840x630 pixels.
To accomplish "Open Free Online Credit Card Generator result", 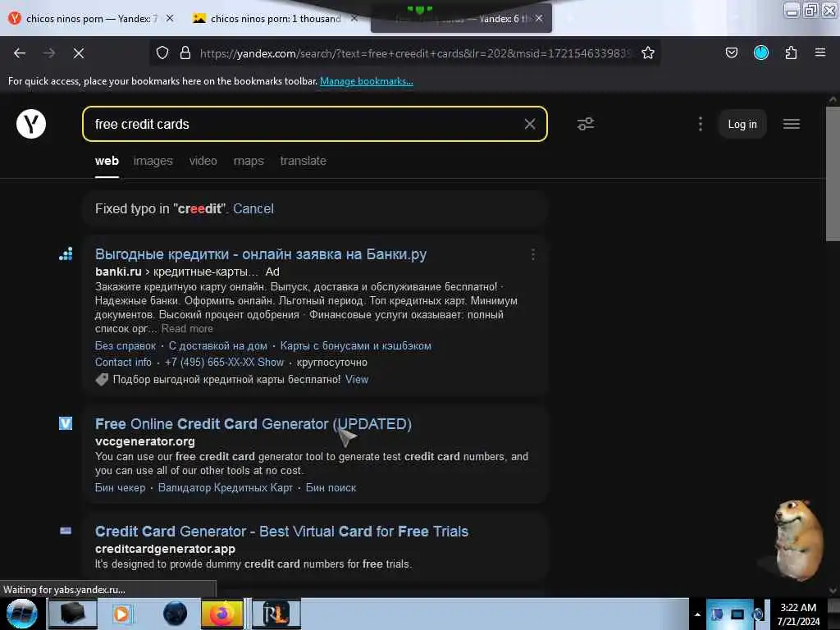I will coord(253,424).
